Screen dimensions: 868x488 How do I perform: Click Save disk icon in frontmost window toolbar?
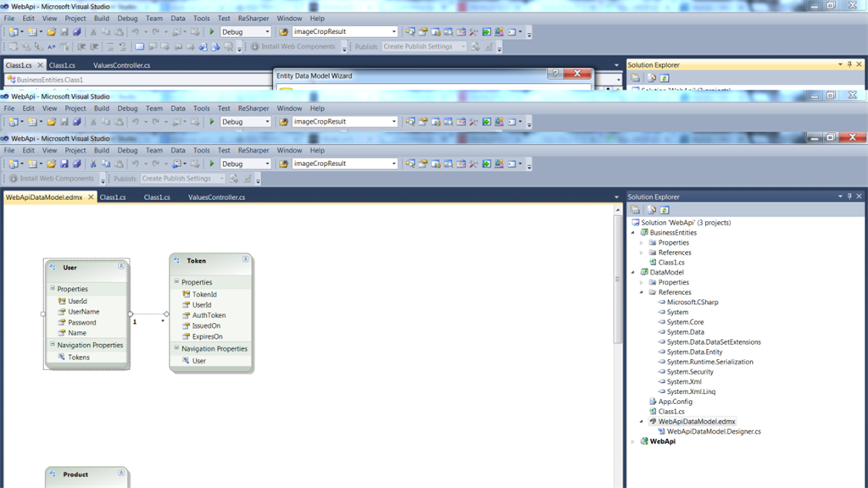point(64,164)
